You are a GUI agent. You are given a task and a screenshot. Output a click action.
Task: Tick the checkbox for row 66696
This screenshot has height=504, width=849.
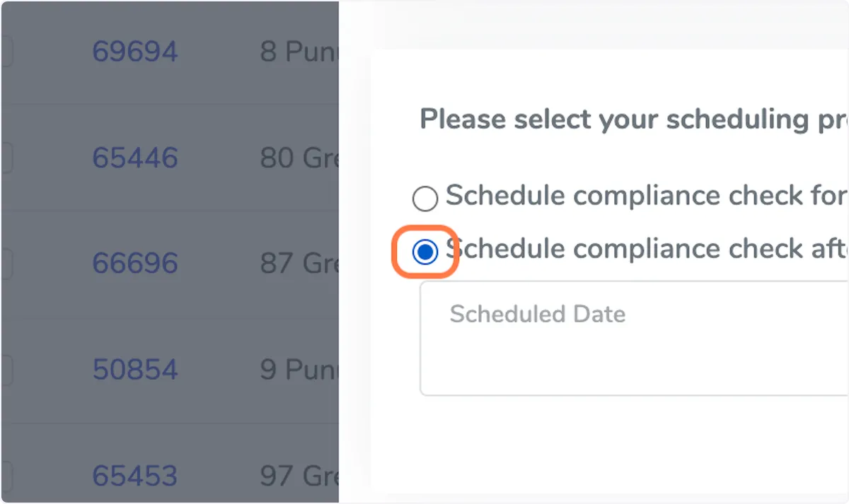tap(6, 264)
